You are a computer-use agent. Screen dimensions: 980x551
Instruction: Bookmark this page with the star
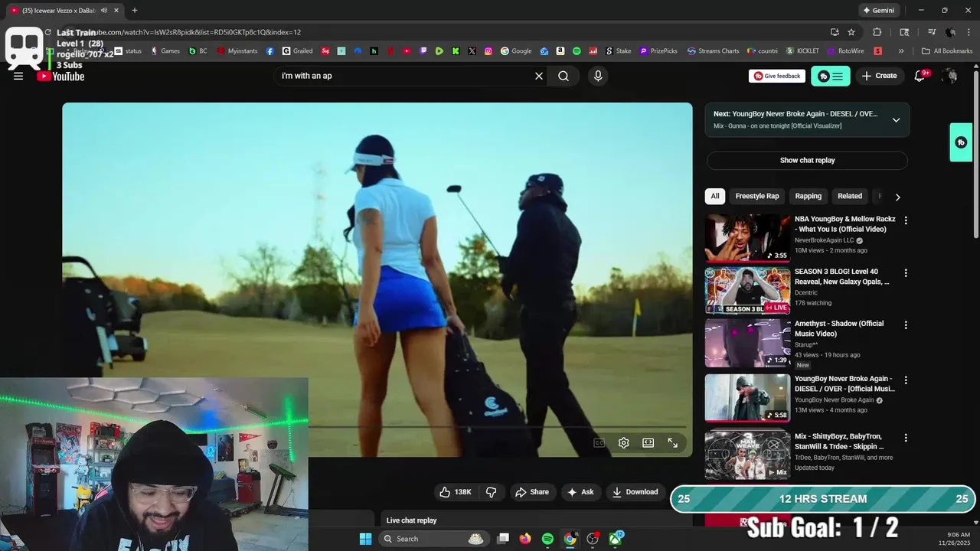[x=851, y=32]
